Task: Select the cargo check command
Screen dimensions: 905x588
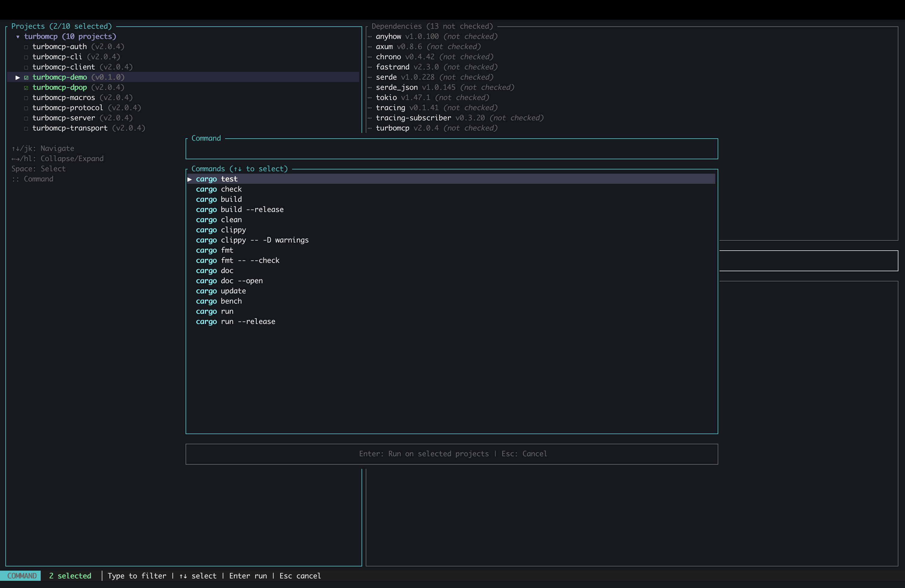Action: (x=219, y=190)
